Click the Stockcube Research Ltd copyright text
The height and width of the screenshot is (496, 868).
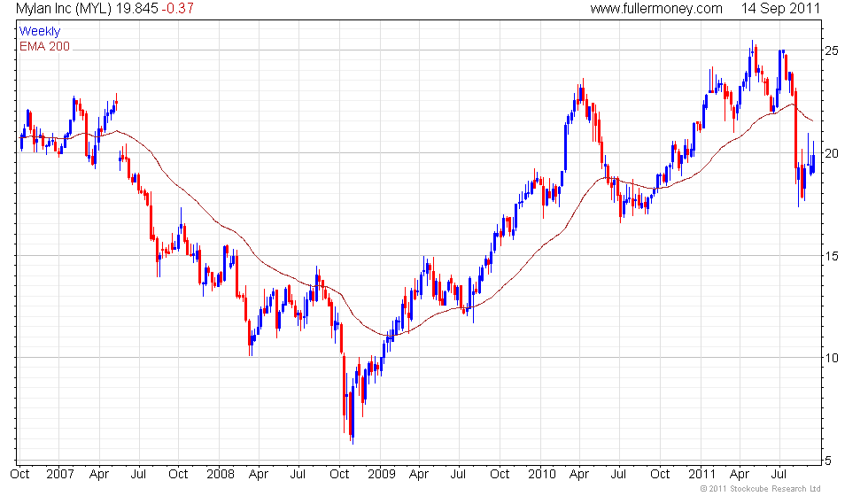click(760, 489)
